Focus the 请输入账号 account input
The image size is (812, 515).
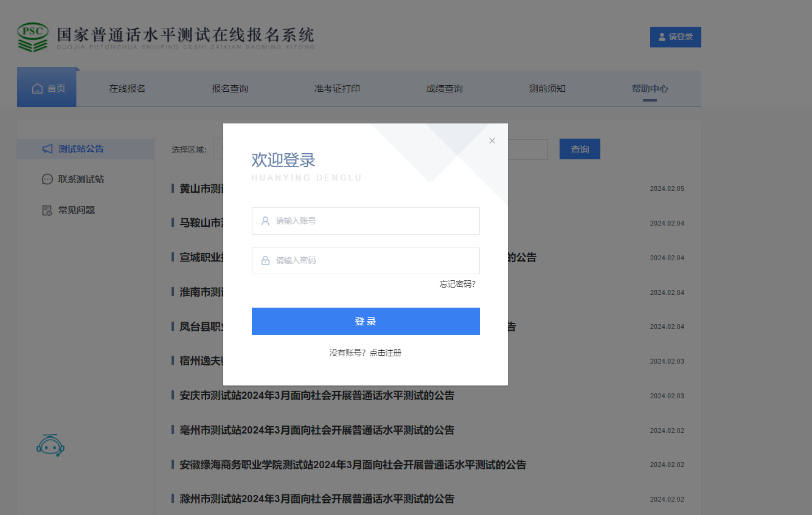(366, 221)
